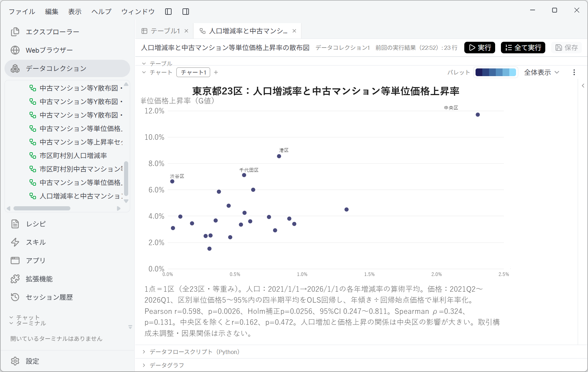The image size is (588, 372).
Task: Collapse the チャット panel
Action: [x=11, y=317]
